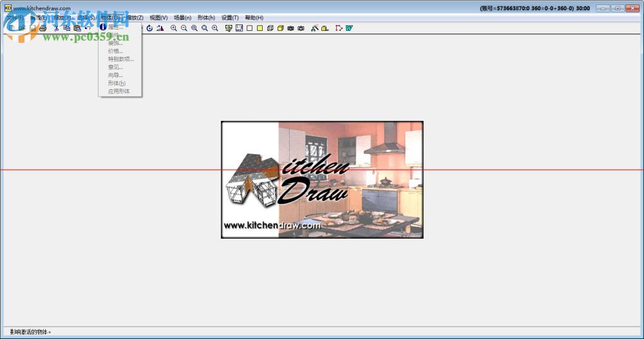Open the 视图(V) menu
The height and width of the screenshot is (339, 644).
point(158,17)
